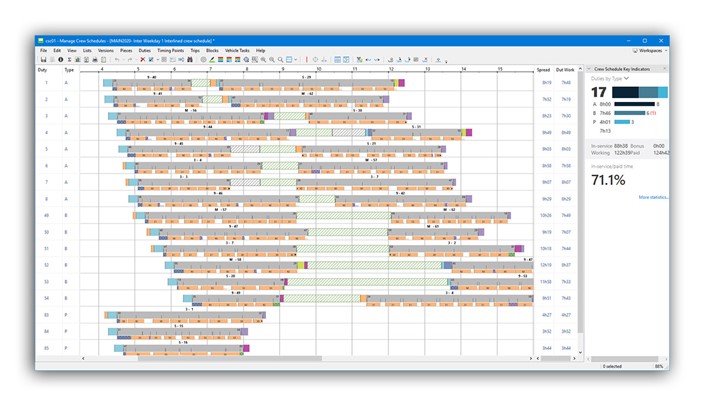Open the View menu
Viewport: 705px width, 406px height.
pyautogui.click(x=72, y=50)
